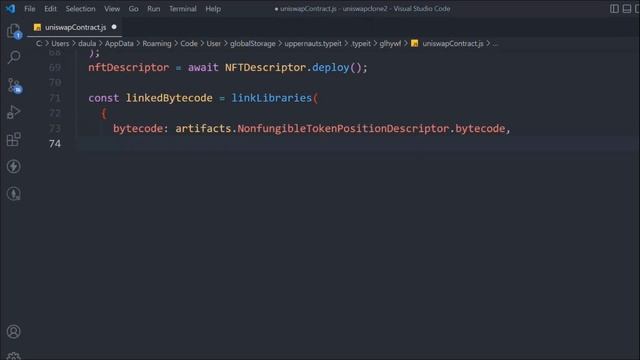
Task: Click the globalStorage breadcrumb segment
Action: point(253,43)
